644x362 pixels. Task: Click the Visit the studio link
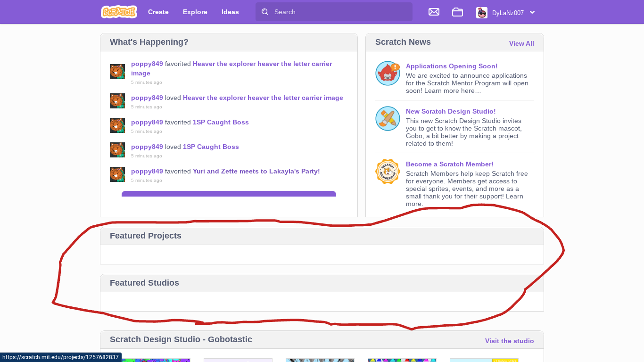510,341
